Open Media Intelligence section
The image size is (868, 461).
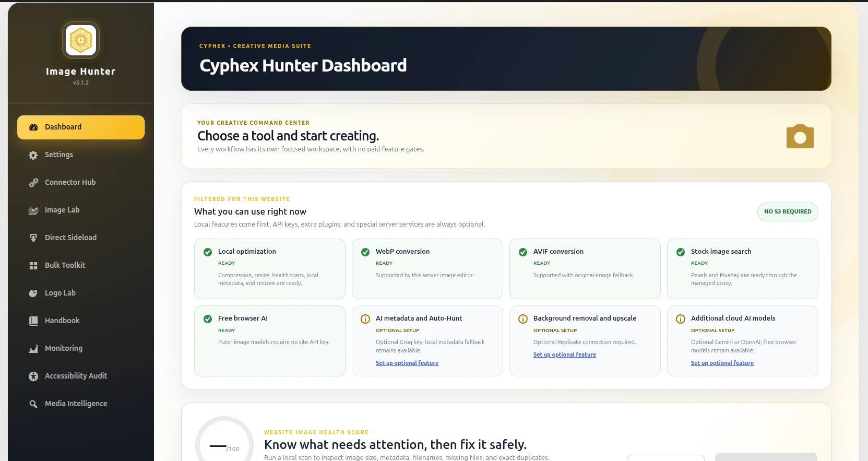point(81,404)
